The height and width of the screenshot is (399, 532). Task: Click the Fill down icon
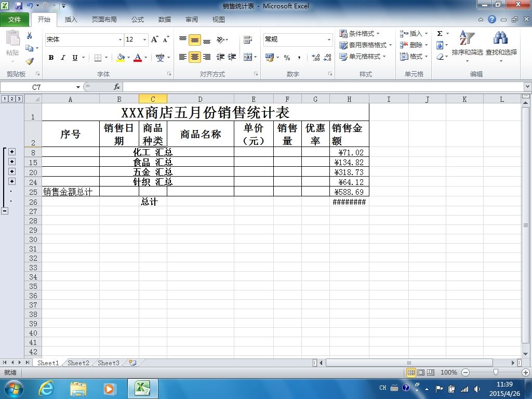pyautogui.click(x=440, y=45)
